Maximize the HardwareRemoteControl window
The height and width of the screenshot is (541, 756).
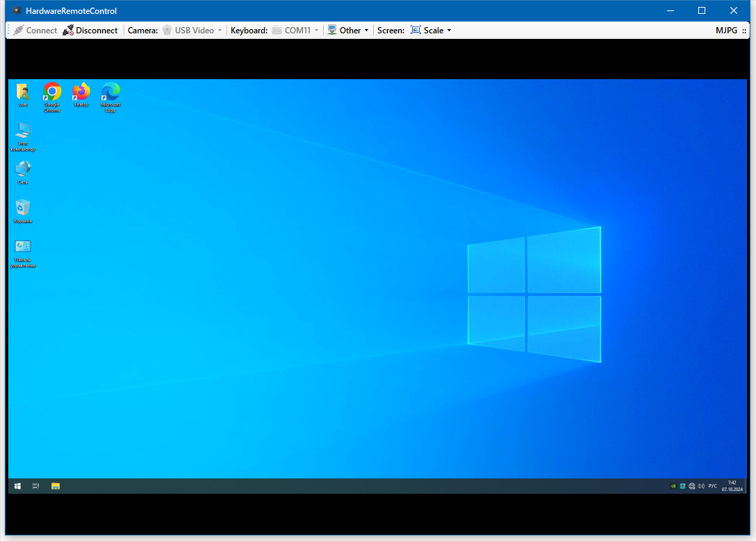pyautogui.click(x=702, y=10)
